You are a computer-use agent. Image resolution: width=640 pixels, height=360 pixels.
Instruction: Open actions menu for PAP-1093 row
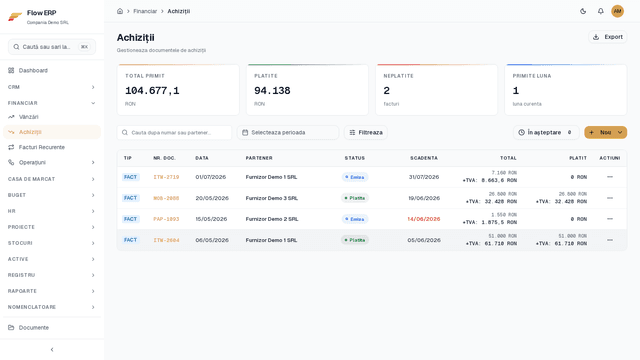point(610,219)
